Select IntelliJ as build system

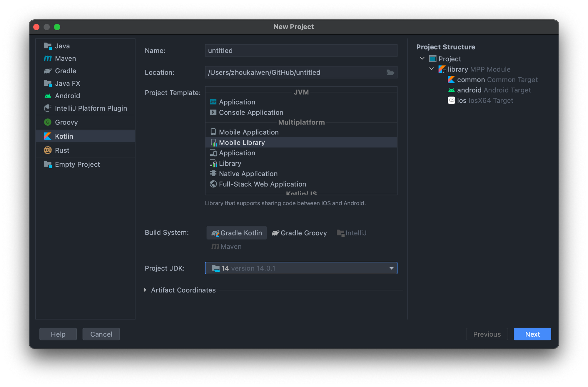352,233
